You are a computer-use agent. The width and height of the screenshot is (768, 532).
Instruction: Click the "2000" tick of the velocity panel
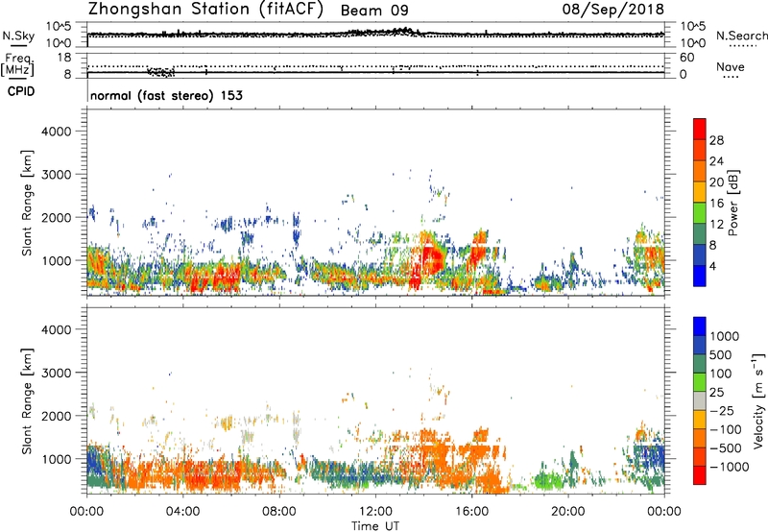[56, 416]
